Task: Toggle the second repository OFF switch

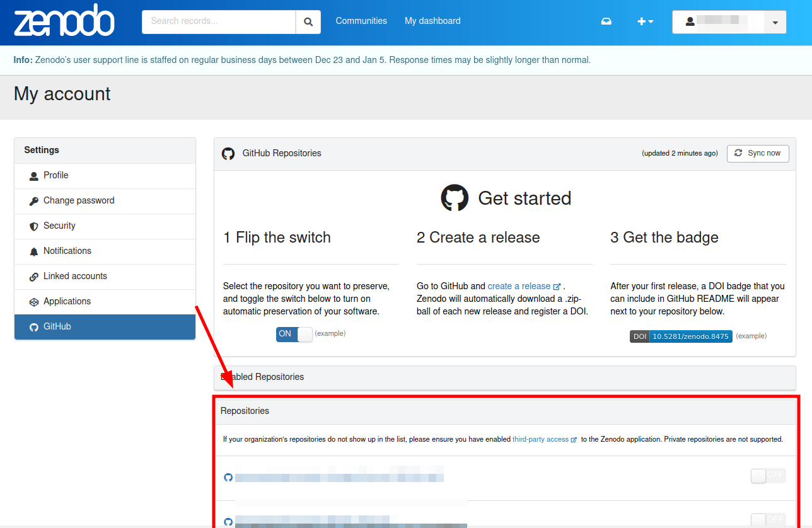Action: 768,520
